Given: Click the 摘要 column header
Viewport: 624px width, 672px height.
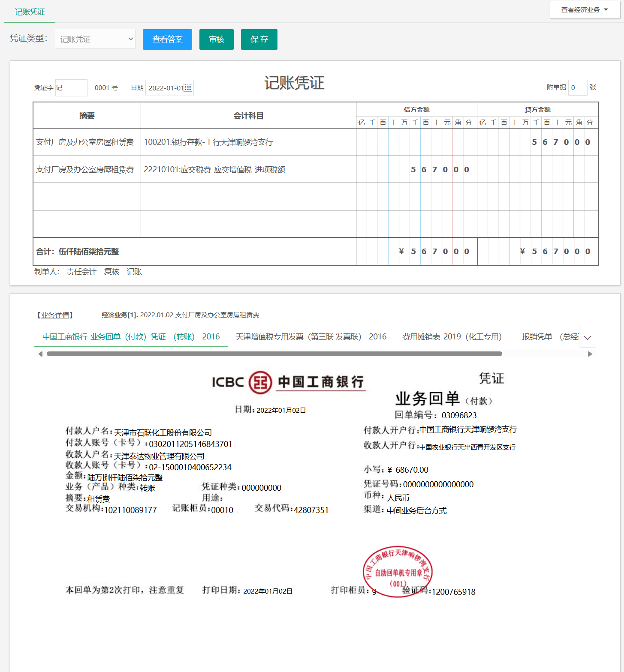Looking at the screenshot, I should [x=87, y=116].
